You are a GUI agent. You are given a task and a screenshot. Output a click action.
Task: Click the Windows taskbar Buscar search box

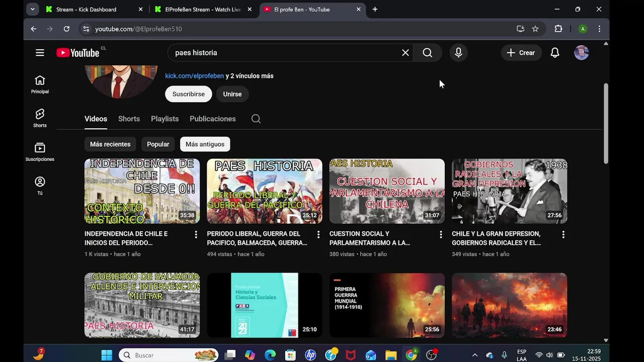coord(169,355)
